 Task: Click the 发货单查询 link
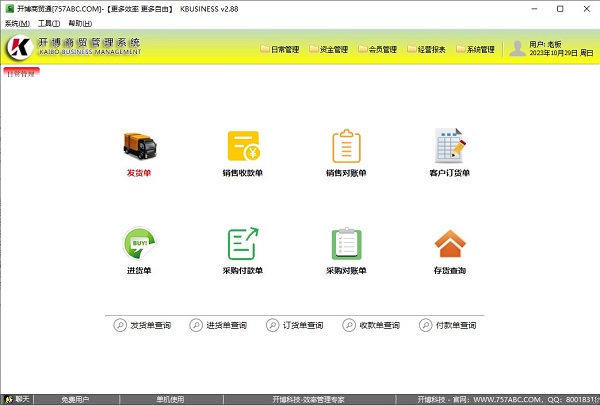coord(150,325)
